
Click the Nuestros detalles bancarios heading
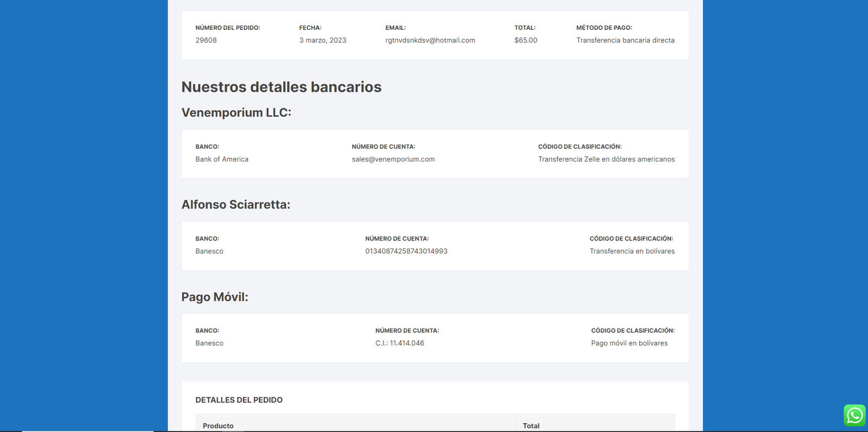coord(282,87)
